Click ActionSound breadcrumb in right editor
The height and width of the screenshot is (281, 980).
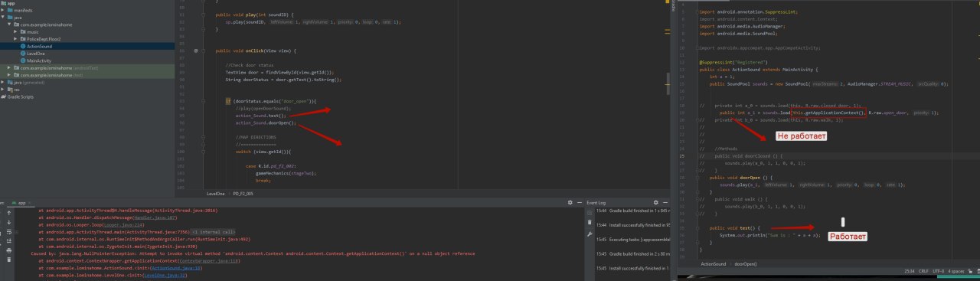coord(714,263)
